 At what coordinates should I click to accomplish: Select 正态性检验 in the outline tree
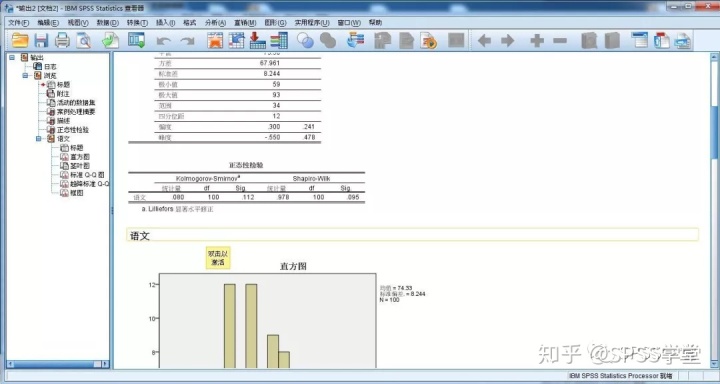point(73,130)
